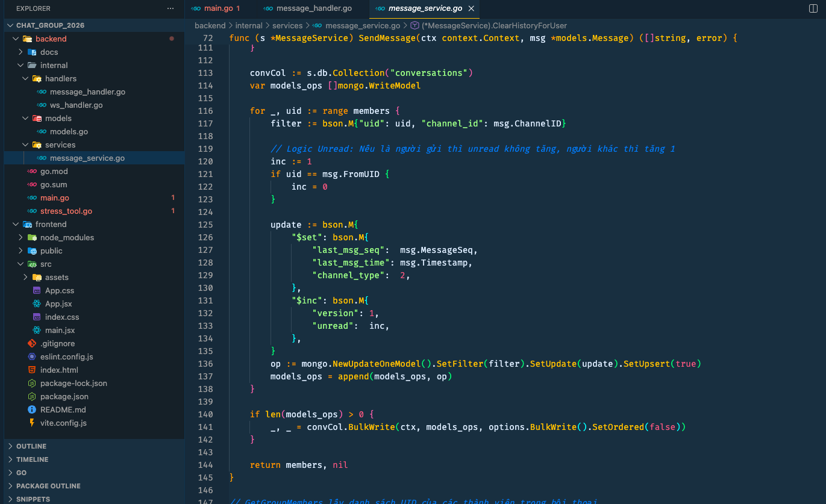Click breadcrumb 'message_service.go'
Viewport: 826px width, 504px height.
pos(363,25)
